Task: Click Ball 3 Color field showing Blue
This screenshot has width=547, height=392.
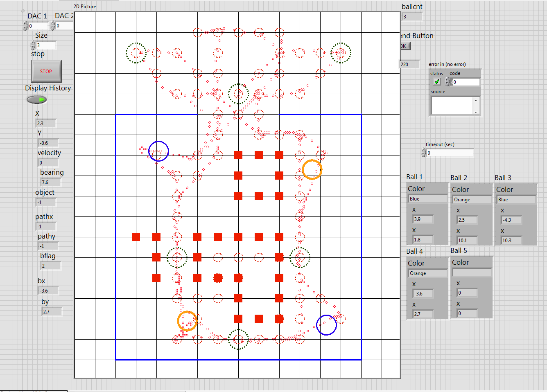Action: click(x=516, y=199)
